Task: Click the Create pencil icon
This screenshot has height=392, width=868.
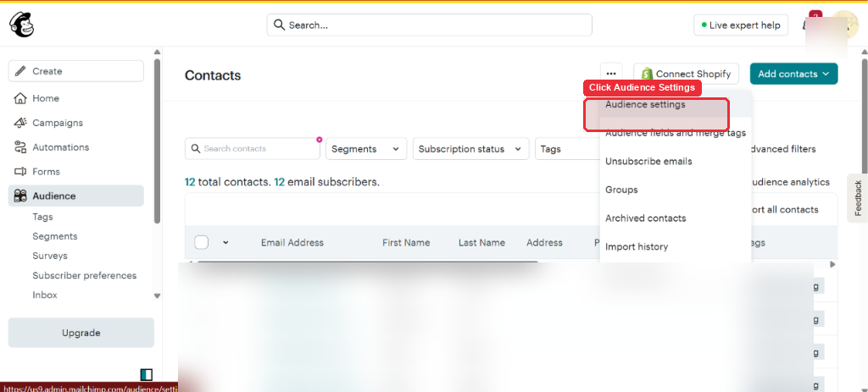Action: (x=20, y=71)
